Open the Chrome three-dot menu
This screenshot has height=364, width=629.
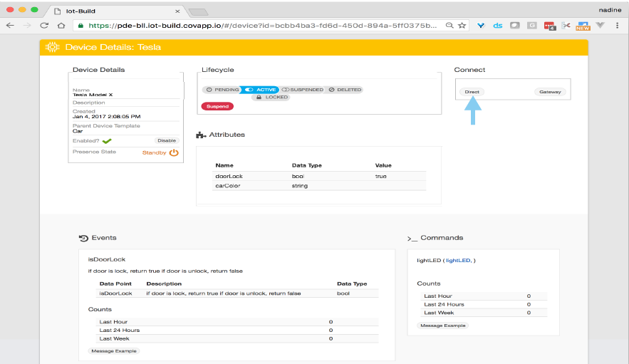click(618, 25)
